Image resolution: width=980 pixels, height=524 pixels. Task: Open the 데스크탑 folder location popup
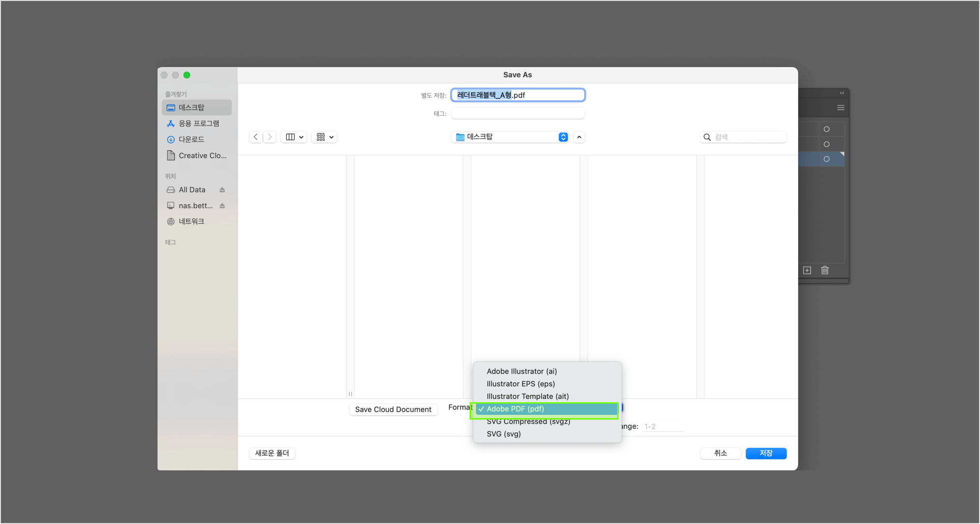[x=510, y=137]
